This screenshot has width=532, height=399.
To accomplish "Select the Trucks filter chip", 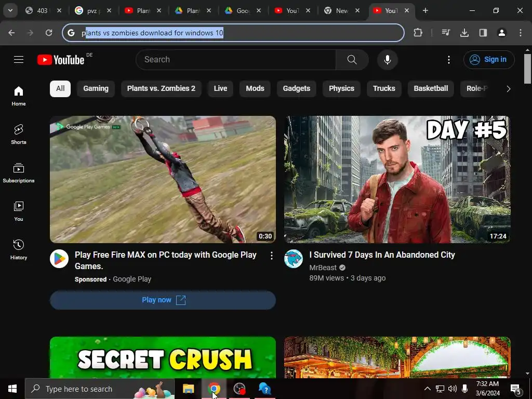I will (384, 88).
